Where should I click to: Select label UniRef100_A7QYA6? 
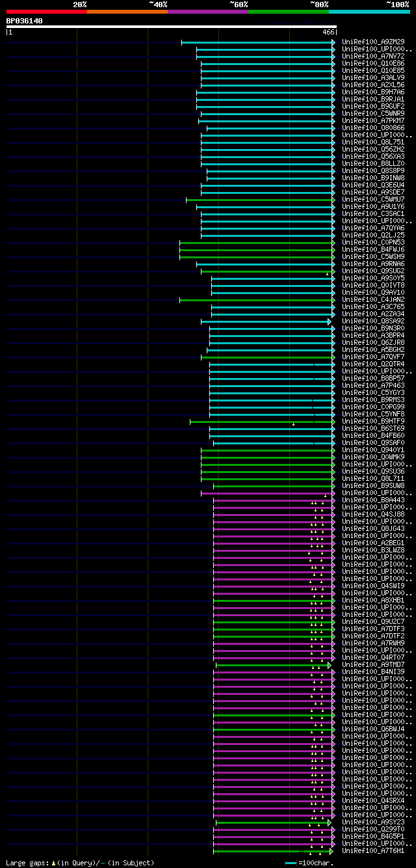pyautogui.click(x=373, y=228)
